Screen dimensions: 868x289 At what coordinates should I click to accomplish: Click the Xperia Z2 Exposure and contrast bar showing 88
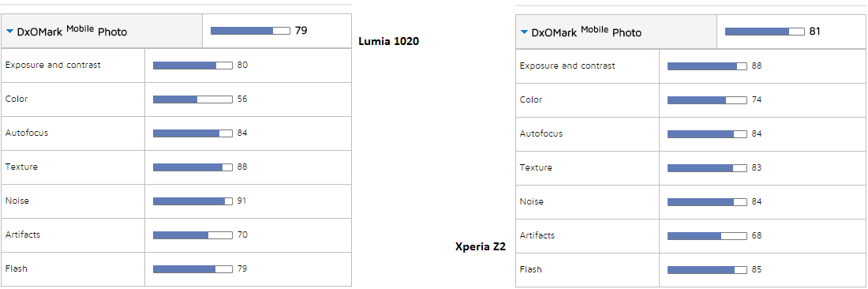pos(708,66)
